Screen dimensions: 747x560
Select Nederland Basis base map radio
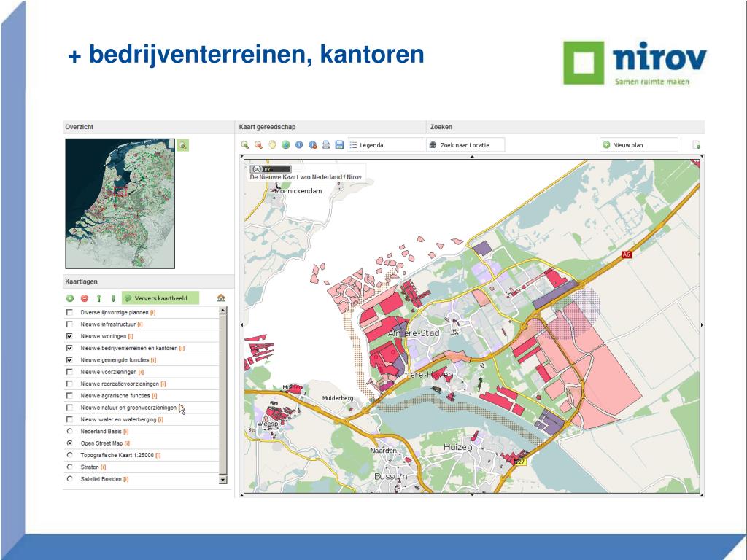click(69, 432)
